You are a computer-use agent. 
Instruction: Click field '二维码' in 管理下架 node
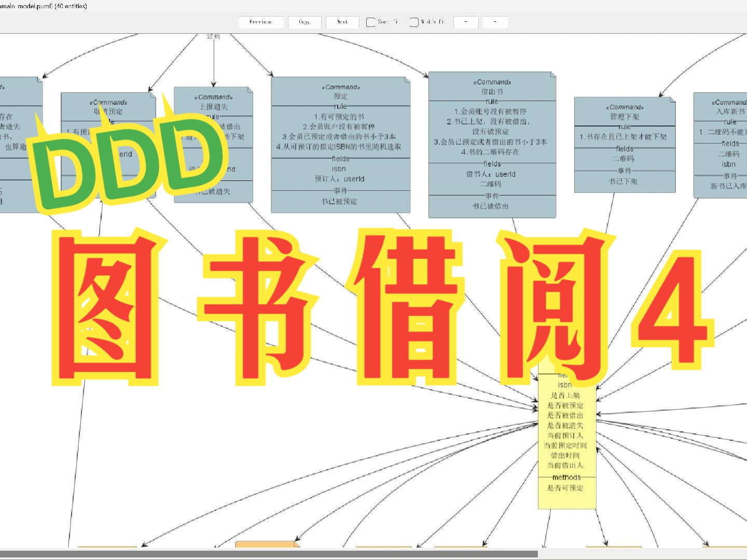(x=623, y=159)
